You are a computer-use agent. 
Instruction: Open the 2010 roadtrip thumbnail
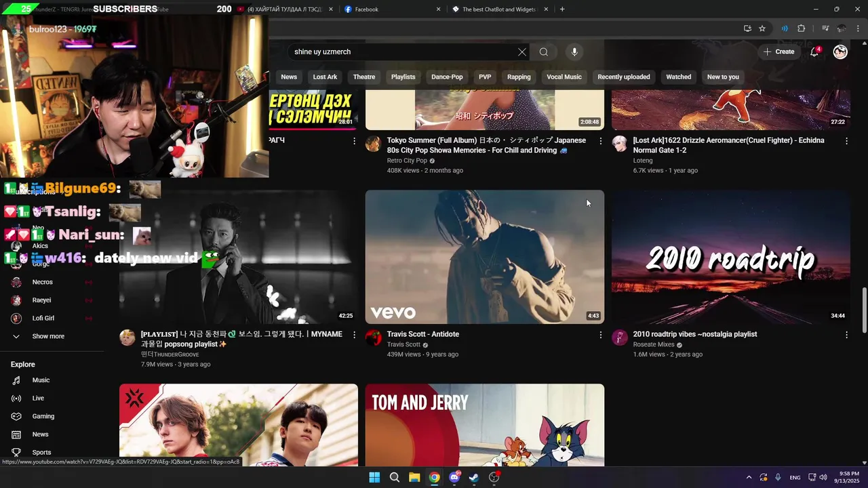[x=730, y=257]
